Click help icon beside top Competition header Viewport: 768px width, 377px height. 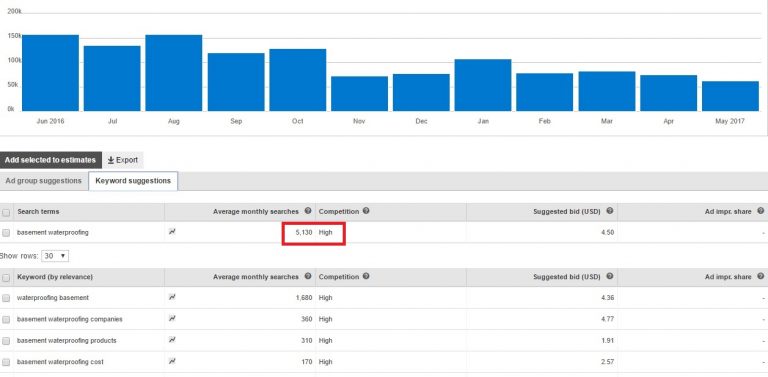pos(366,211)
